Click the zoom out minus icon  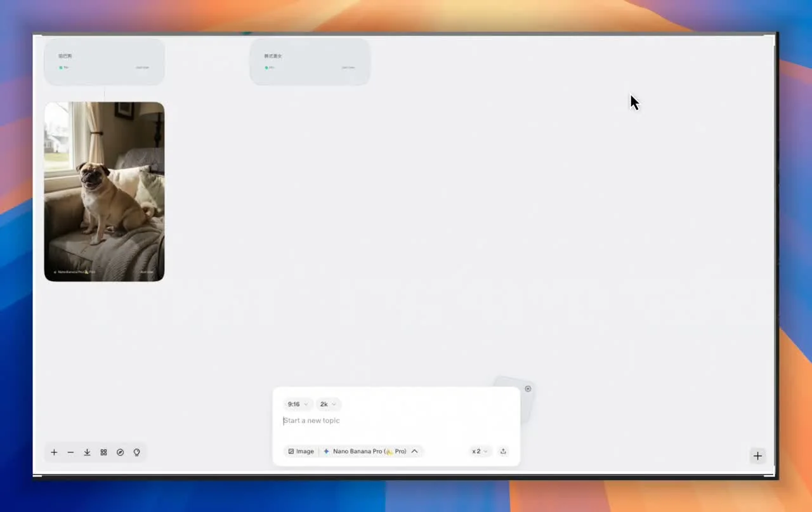pyautogui.click(x=70, y=452)
